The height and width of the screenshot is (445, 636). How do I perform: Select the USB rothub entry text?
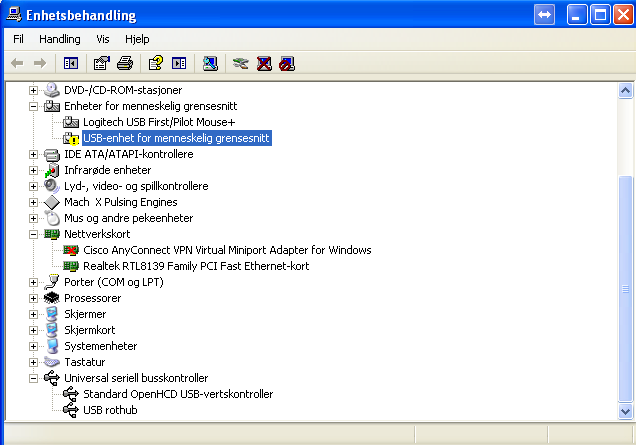coord(110,410)
